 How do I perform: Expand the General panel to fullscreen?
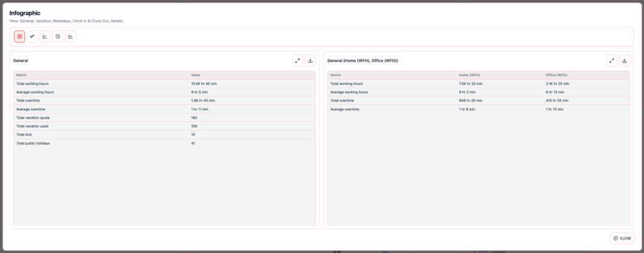point(297,61)
